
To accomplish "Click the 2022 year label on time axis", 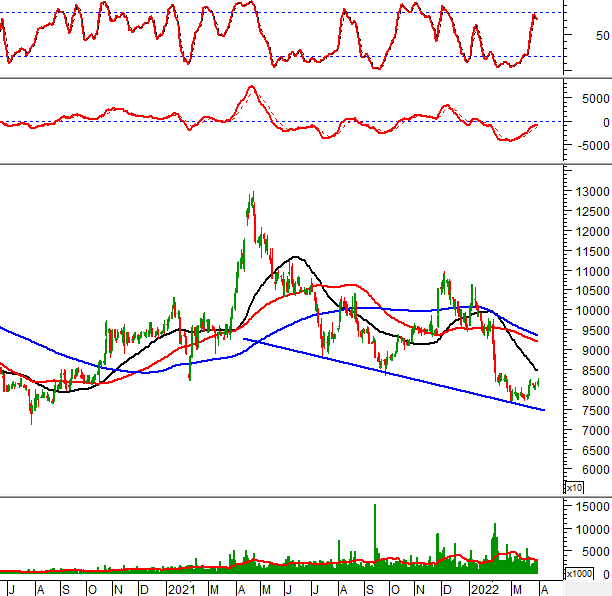I will click(485, 589).
